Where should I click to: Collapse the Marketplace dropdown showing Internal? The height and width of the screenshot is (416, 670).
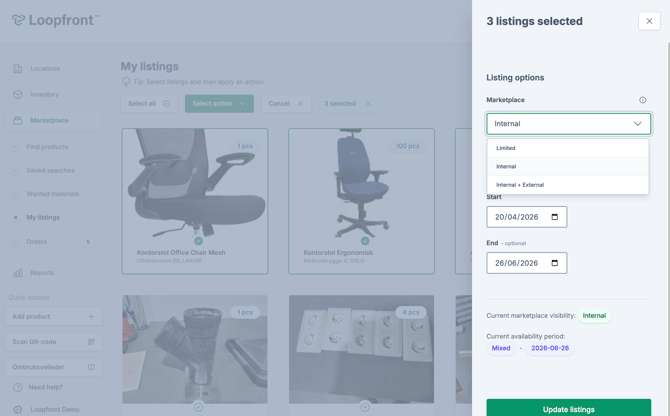(568, 124)
